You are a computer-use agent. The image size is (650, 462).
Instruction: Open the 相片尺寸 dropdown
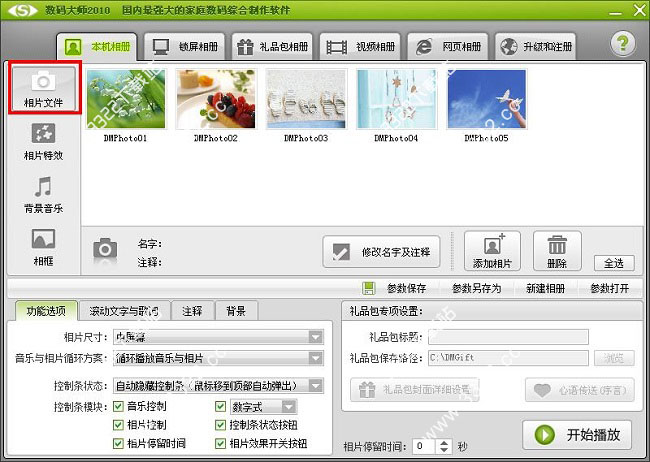[x=218, y=337]
